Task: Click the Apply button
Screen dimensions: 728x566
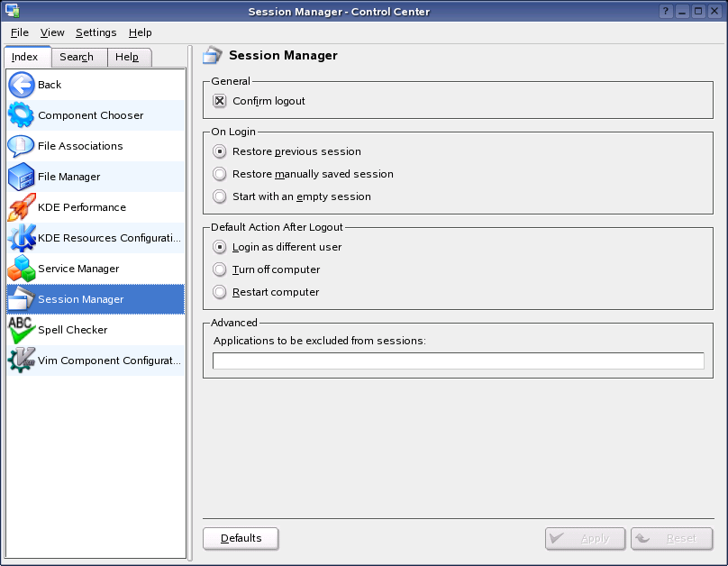Action: point(585,539)
